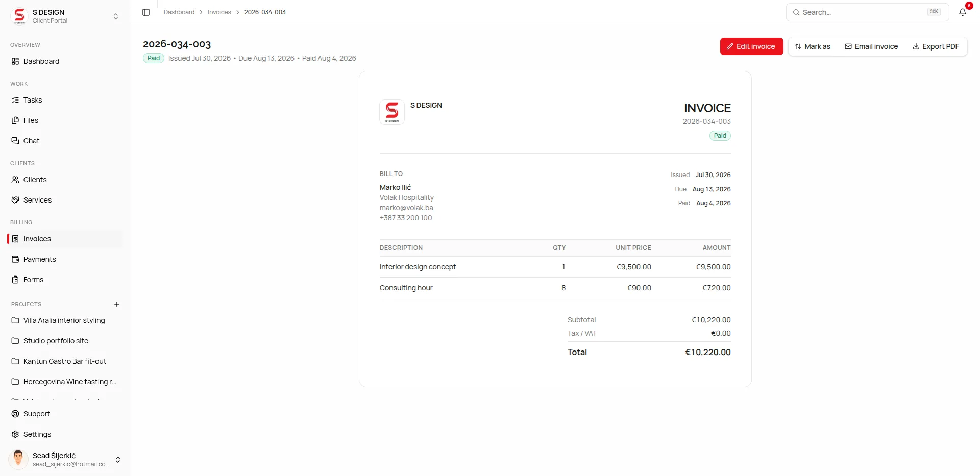
Task: Click the Tasks checklist icon
Action: click(x=15, y=100)
